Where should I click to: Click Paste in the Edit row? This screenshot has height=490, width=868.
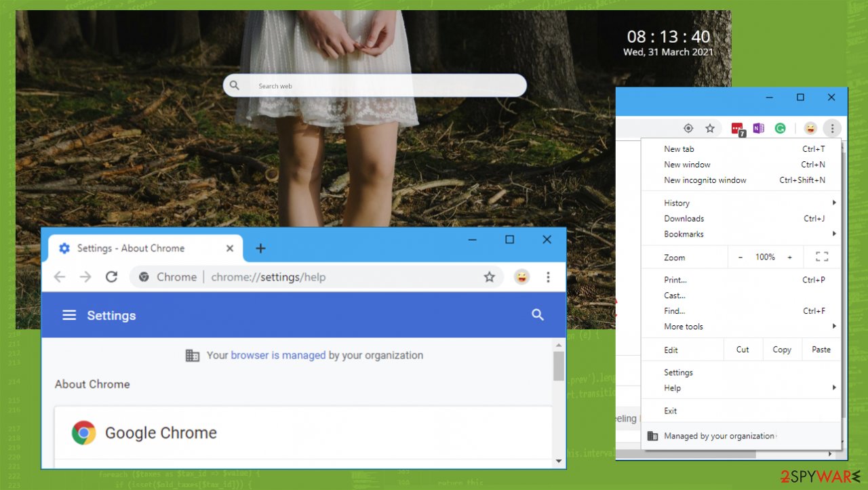pyautogui.click(x=821, y=350)
